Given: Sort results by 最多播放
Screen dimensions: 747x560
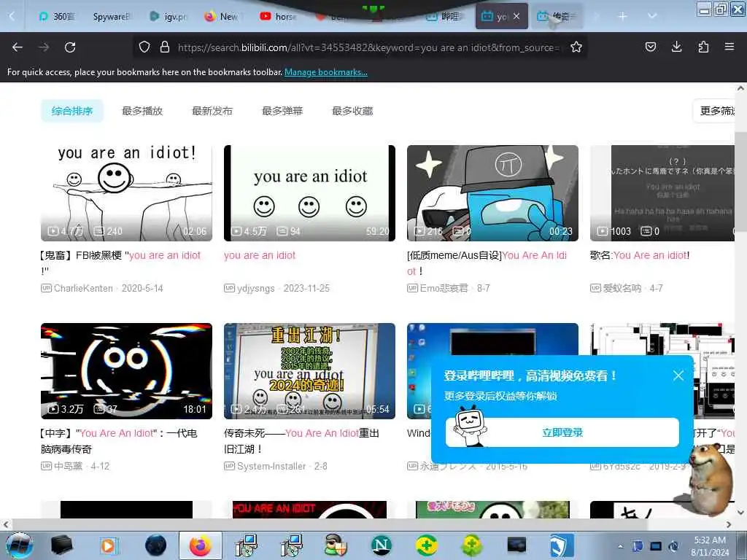Looking at the screenshot, I should pyautogui.click(x=142, y=111).
